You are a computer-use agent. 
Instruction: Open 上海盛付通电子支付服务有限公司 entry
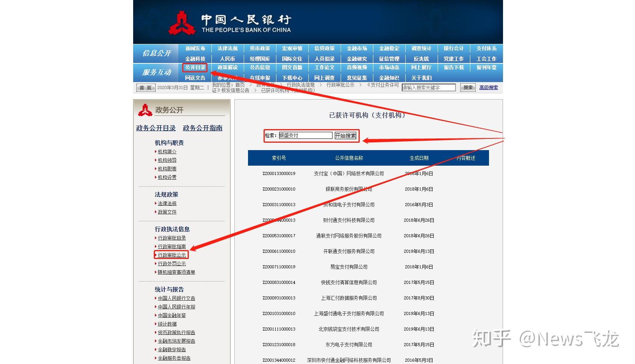tap(349, 313)
